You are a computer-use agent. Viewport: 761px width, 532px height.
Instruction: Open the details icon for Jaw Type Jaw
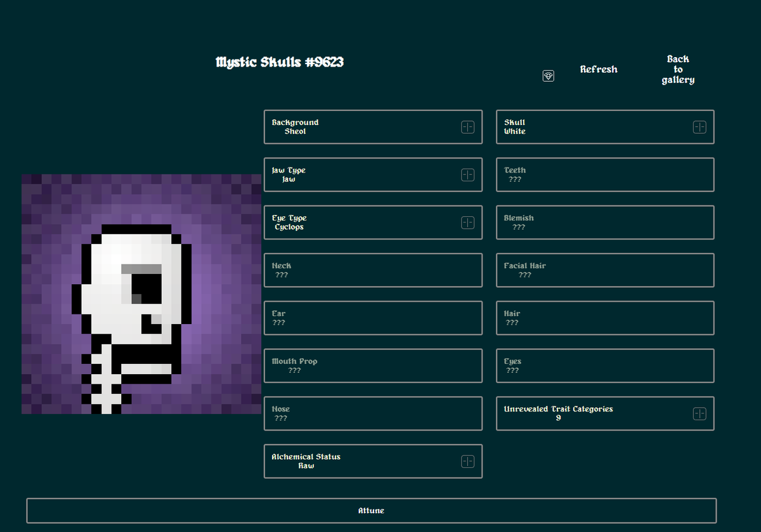pyautogui.click(x=468, y=174)
